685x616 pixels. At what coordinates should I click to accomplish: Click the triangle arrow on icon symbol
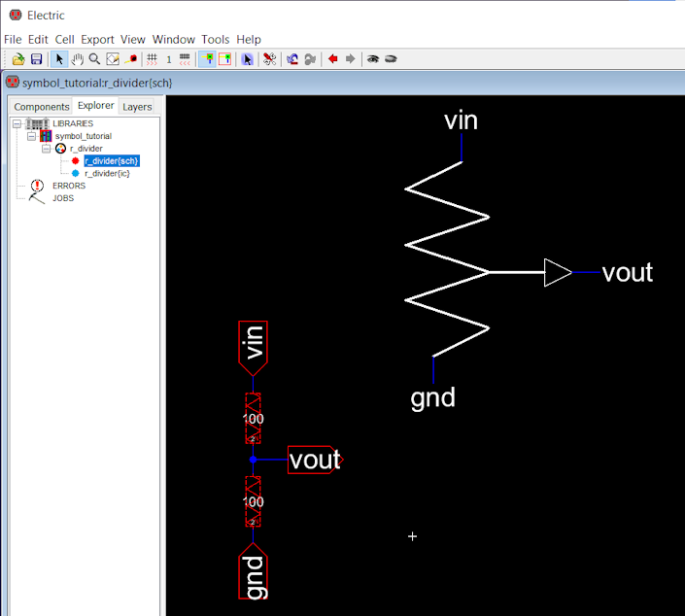(x=558, y=273)
